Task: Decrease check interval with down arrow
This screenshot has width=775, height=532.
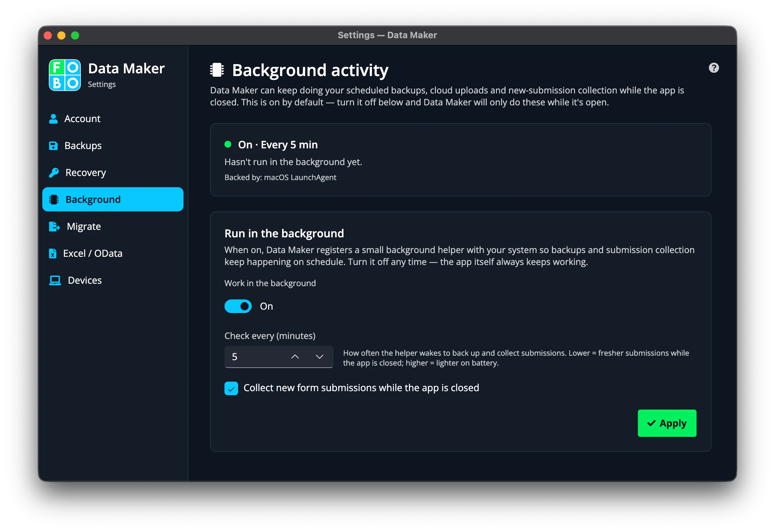Action: (x=320, y=357)
